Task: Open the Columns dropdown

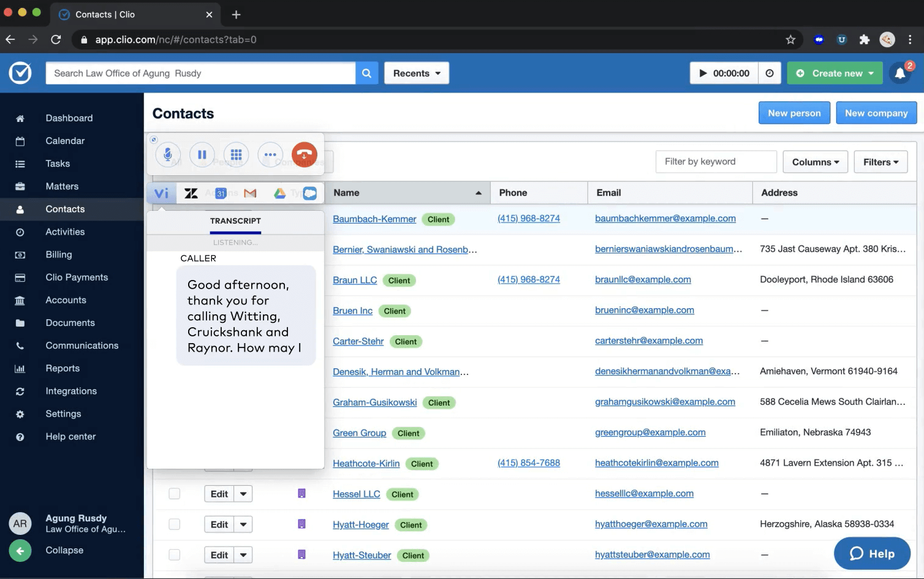Action: click(815, 161)
